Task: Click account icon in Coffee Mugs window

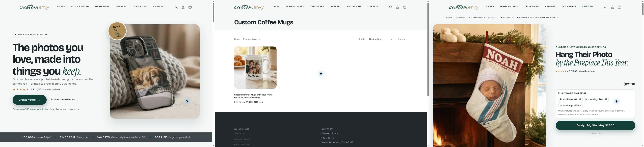Action: [x=398, y=7]
